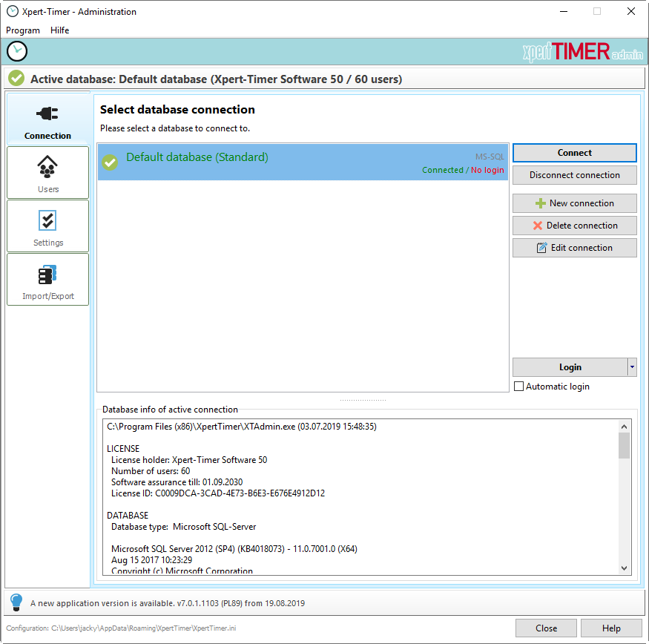This screenshot has width=649, height=644.
Task: Open the Connection panel
Action: coord(47,119)
